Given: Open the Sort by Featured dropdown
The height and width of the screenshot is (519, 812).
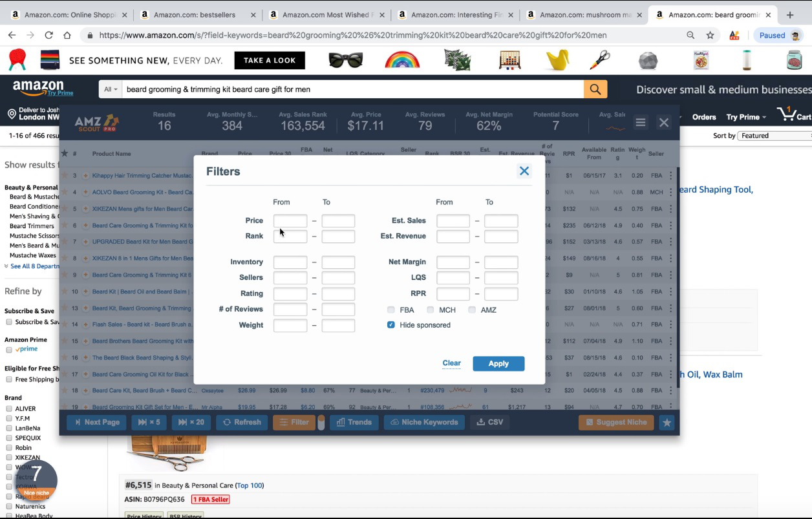Looking at the screenshot, I should coord(775,136).
